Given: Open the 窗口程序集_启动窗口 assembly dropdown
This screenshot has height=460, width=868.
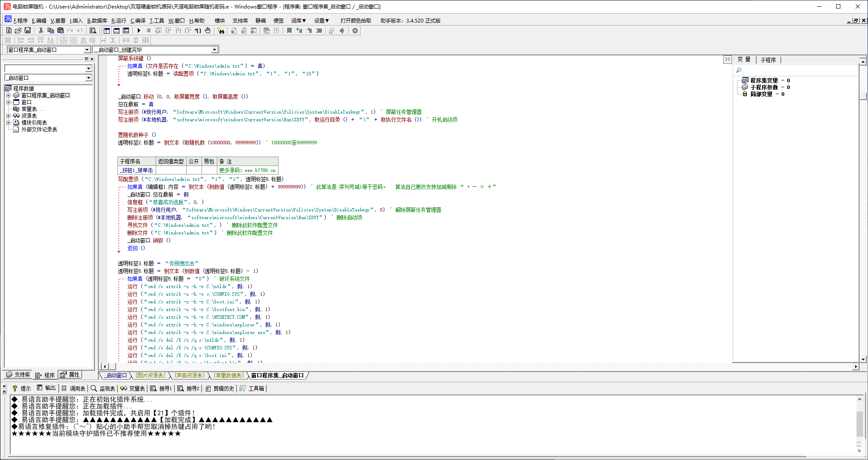Looking at the screenshot, I should coord(87,50).
